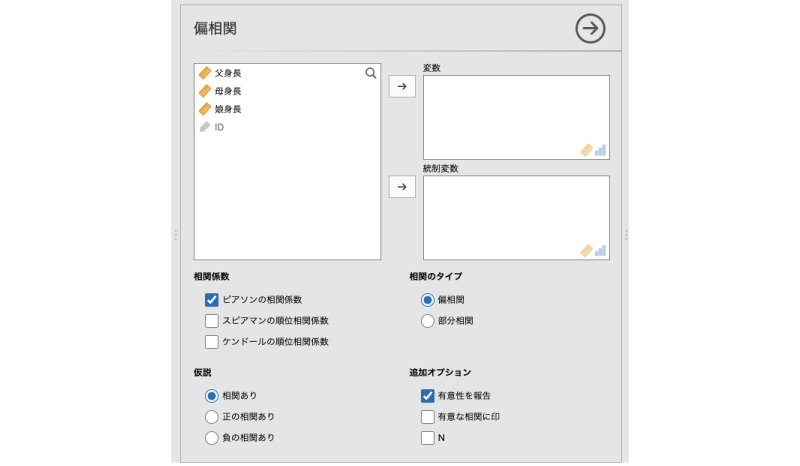
Task: Uncheck ピアソンの相関係数 checkbox
Action: click(212, 299)
